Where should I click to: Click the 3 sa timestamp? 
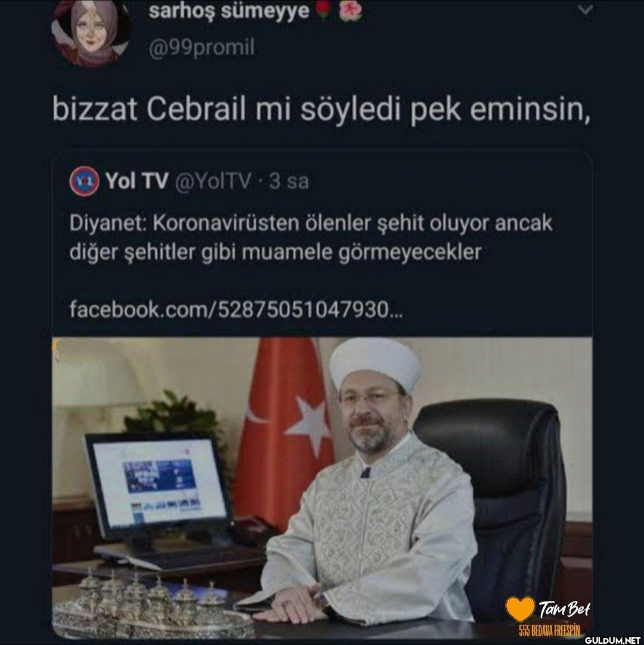289,181
